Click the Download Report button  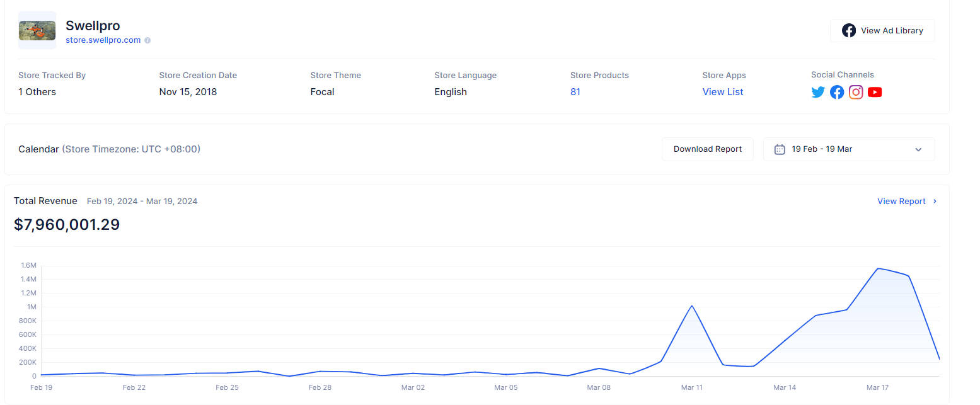[x=708, y=149]
